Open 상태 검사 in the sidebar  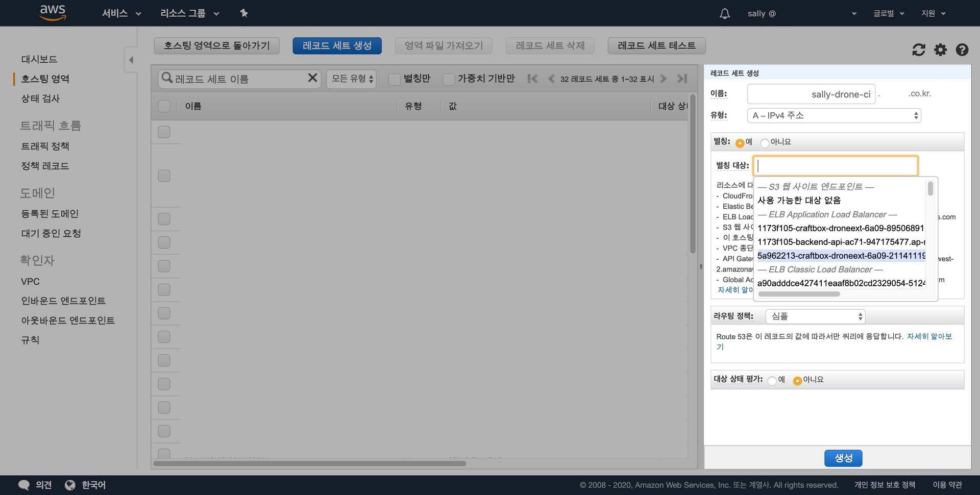(x=40, y=98)
